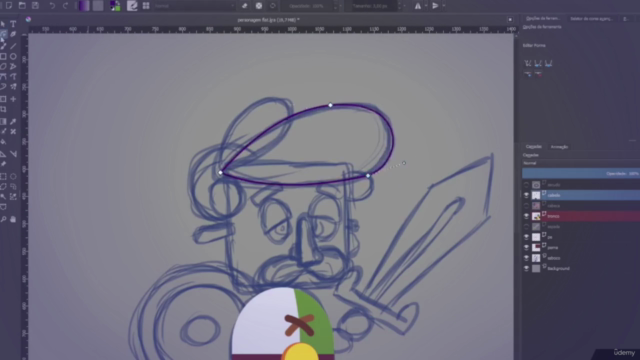Screen dimensions: 640x360
Task: Select the Rectangle tool
Action: tap(3, 56)
